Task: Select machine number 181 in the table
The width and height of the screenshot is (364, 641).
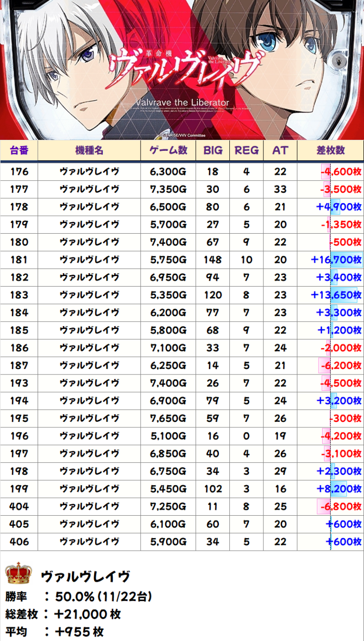Action: (19, 260)
